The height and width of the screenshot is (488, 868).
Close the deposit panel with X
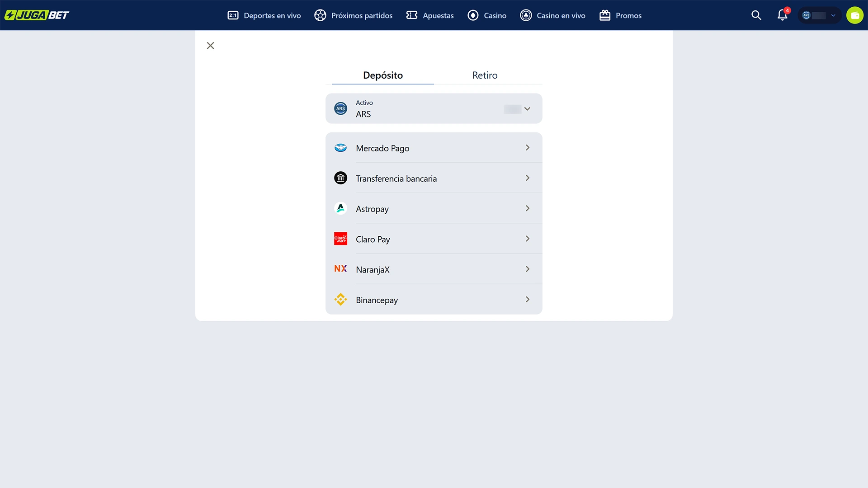click(210, 46)
